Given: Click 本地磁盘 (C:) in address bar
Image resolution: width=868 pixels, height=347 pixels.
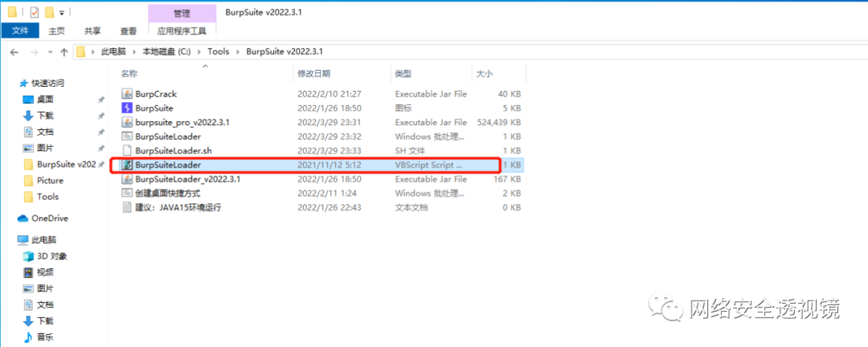Looking at the screenshot, I should click(166, 51).
